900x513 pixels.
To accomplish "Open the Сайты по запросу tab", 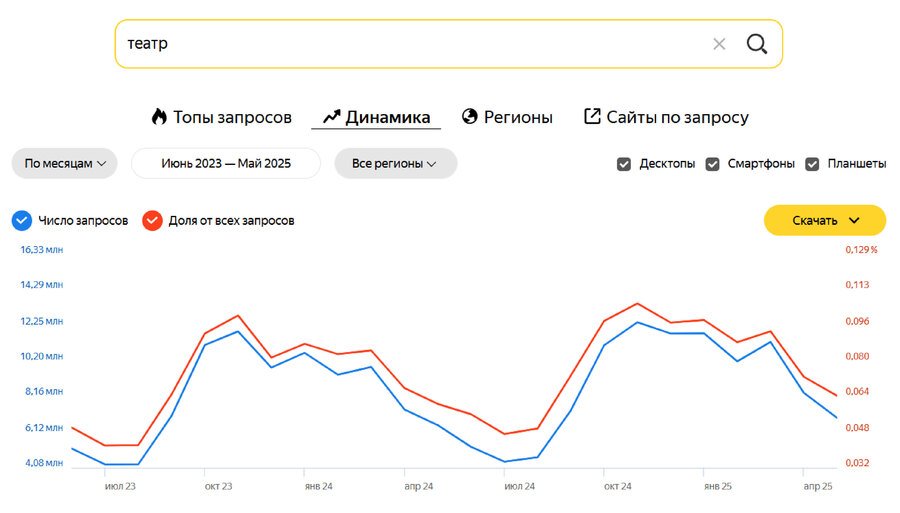I will (677, 117).
